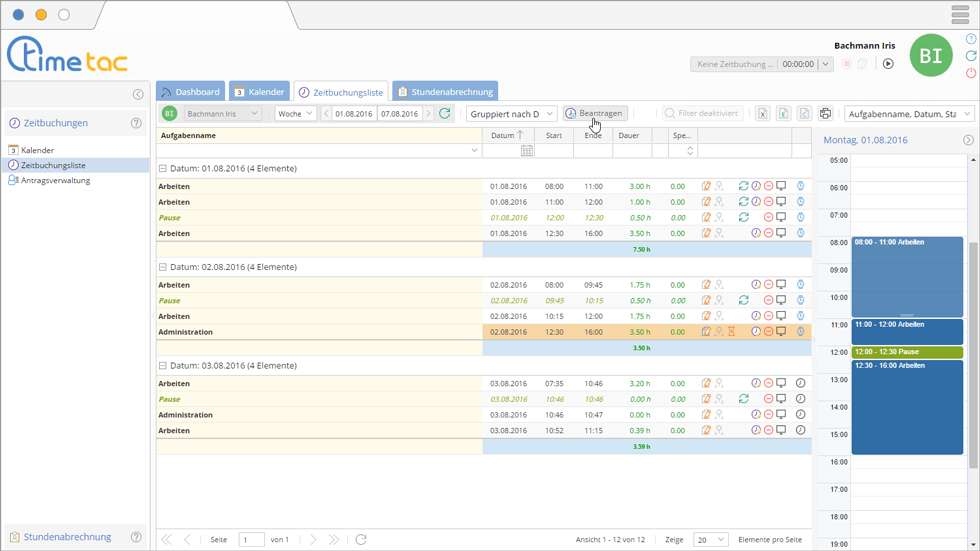The width and height of the screenshot is (980, 551).
Task: Collapse the left sidebar with arrow icon
Action: (x=138, y=94)
